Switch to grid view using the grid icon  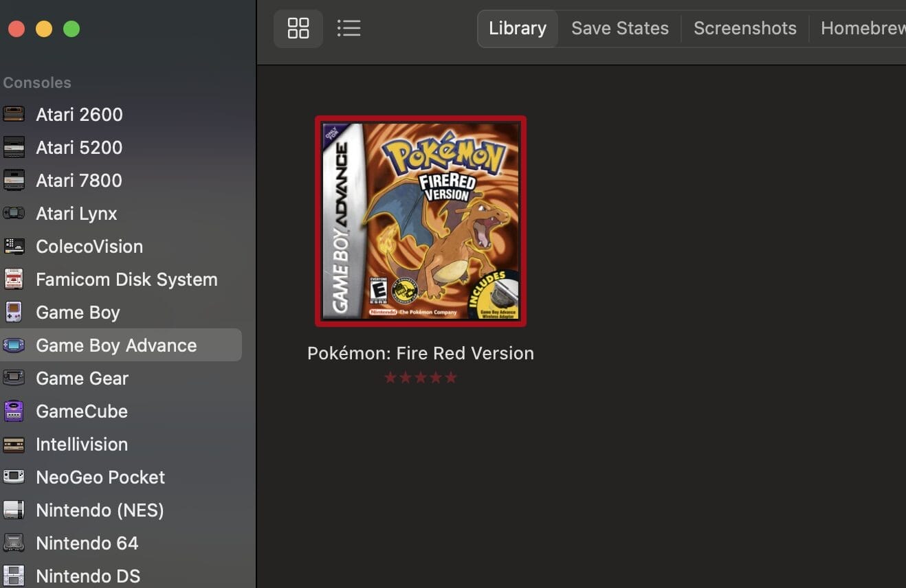[x=298, y=28]
